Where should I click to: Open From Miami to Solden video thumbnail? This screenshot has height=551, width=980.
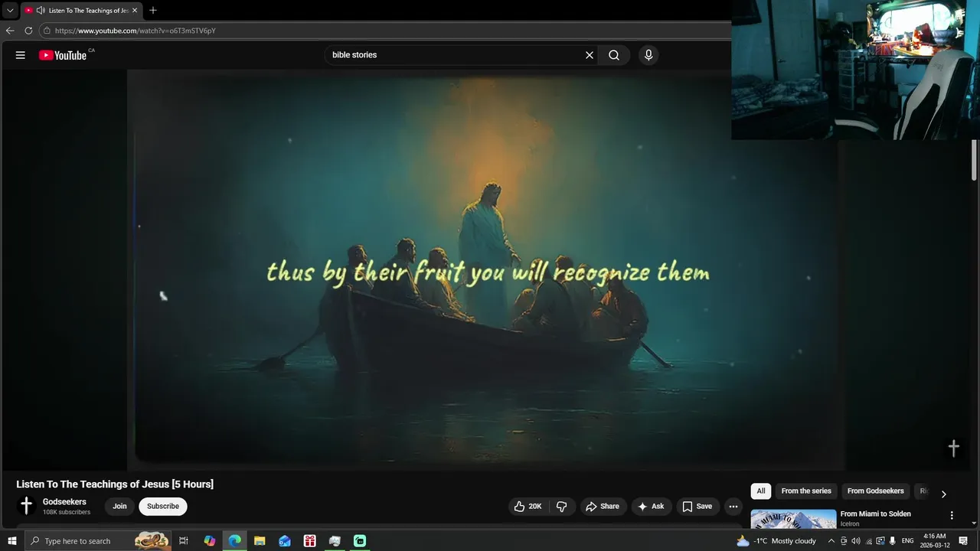pos(793,519)
